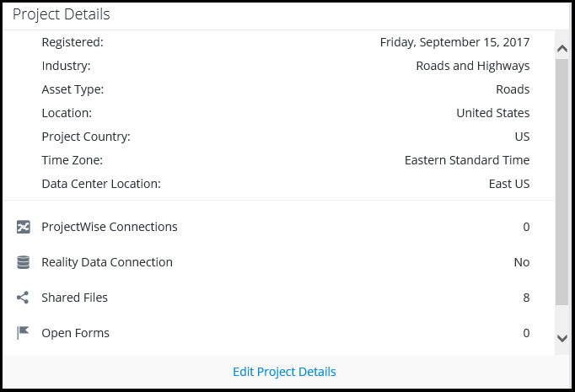Image resolution: width=575 pixels, height=392 pixels.
Task: Open the Edit Project Details link
Action: click(x=284, y=372)
